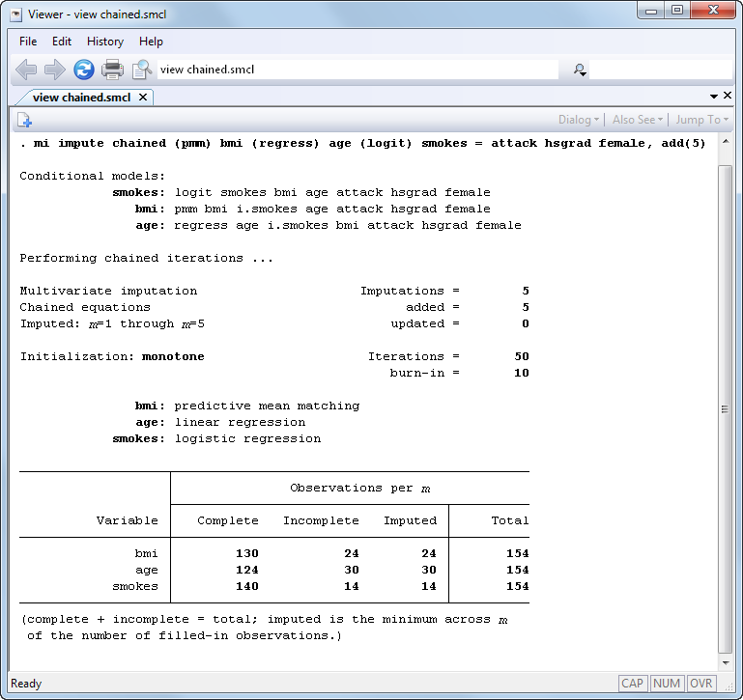The width and height of the screenshot is (743, 700).
Task: Click the 'linear regression' text
Action: (240, 423)
